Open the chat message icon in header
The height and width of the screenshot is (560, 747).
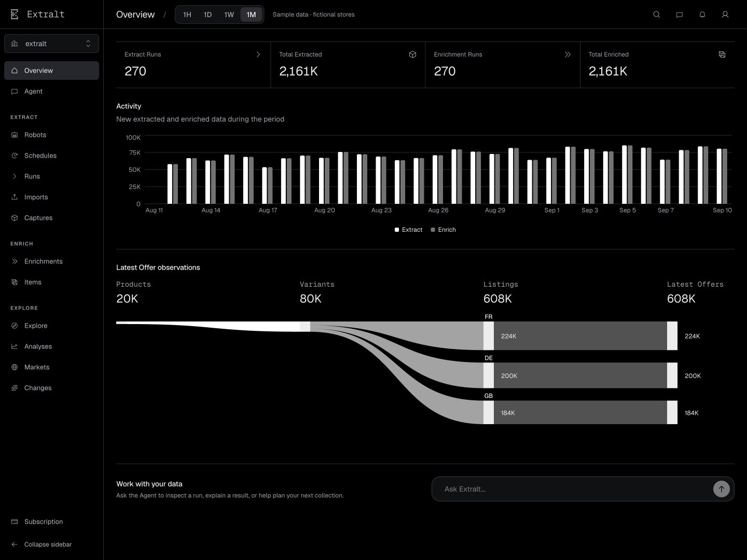680,15
